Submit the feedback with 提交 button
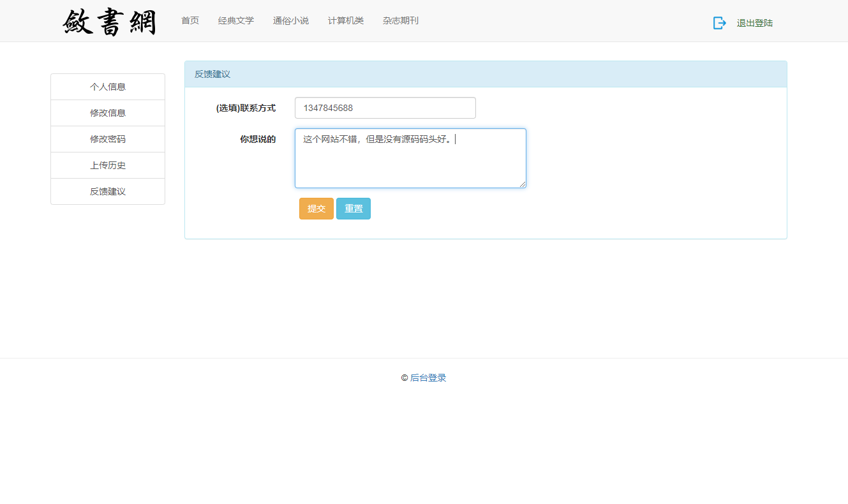This screenshot has height=504, width=848. (316, 208)
